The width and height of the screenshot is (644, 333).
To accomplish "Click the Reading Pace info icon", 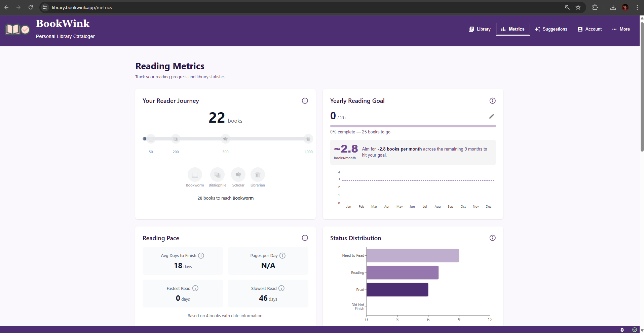I will (305, 238).
